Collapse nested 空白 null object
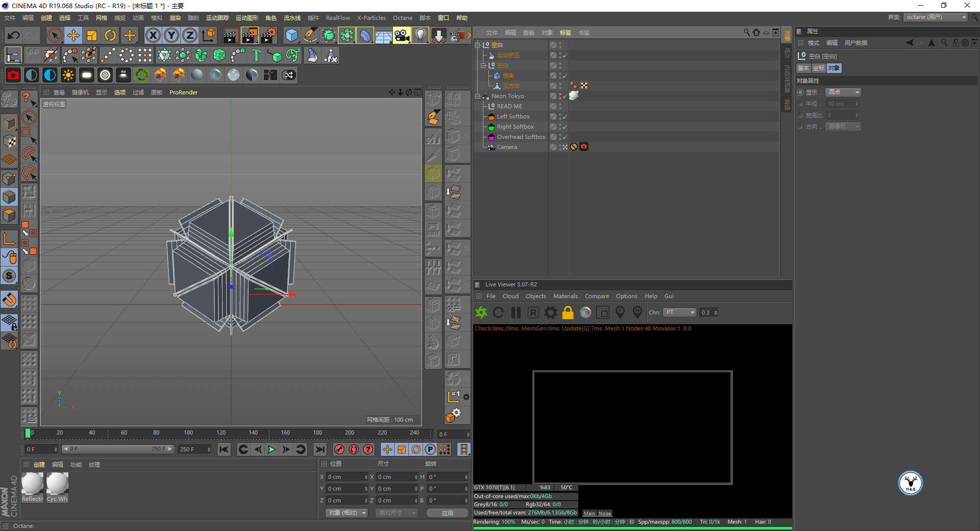This screenshot has height=531, width=980. pos(483,65)
